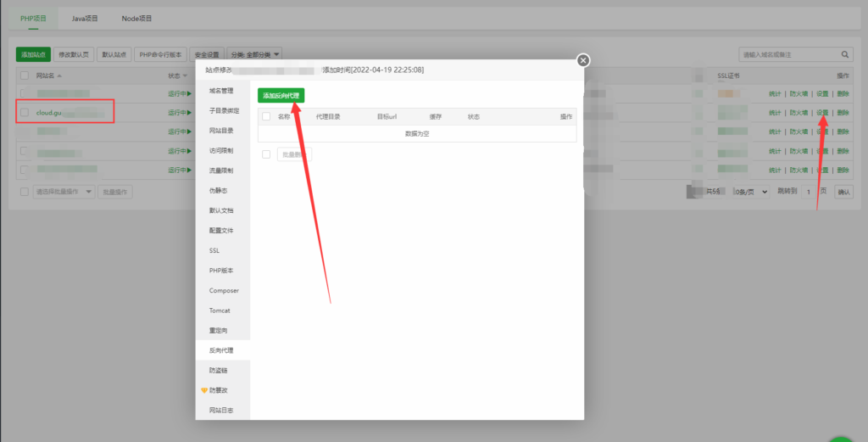Click the 确认 page jump button
The width and height of the screenshot is (868, 442).
pyautogui.click(x=843, y=192)
